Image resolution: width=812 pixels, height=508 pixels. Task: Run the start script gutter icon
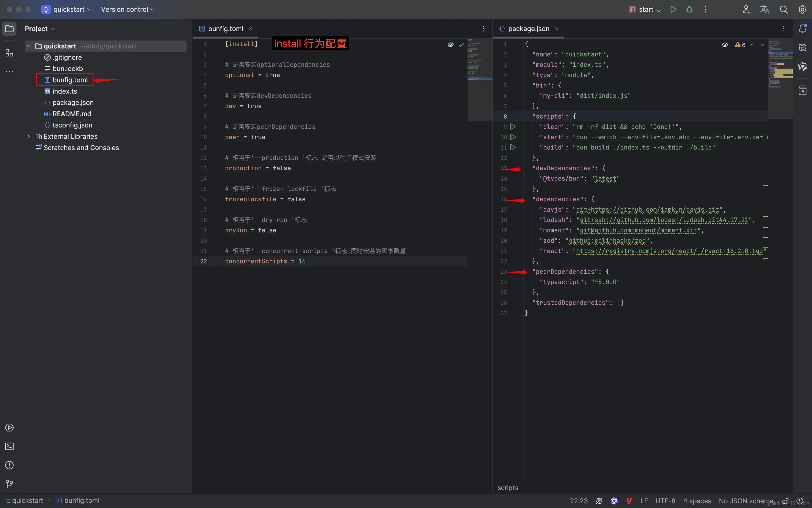tap(513, 137)
